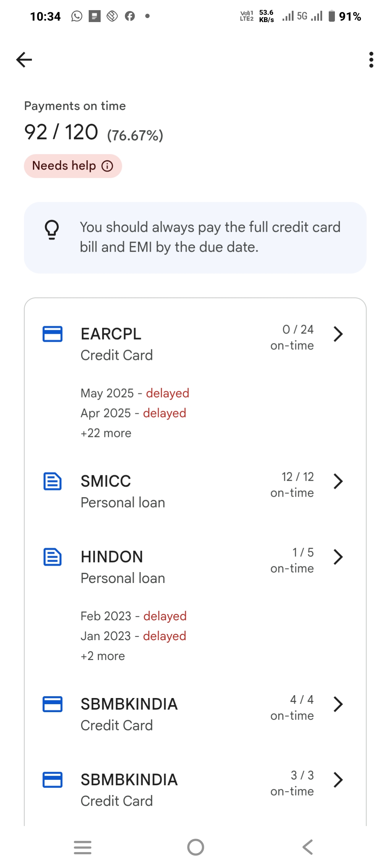Screen dimensions: 391x868
Task: Open the three-dot overflow menu
Action: click(371, 60)
